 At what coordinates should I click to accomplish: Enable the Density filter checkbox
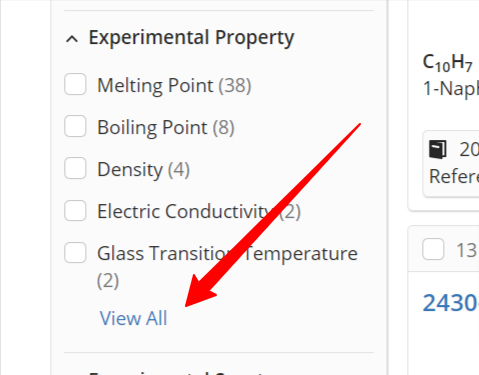[x=75, y=168]
